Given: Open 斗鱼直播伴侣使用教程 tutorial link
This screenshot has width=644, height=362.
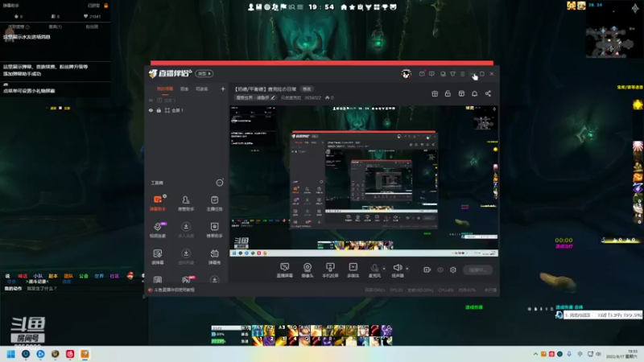Looking at the screenshot, I should point(175,290).
